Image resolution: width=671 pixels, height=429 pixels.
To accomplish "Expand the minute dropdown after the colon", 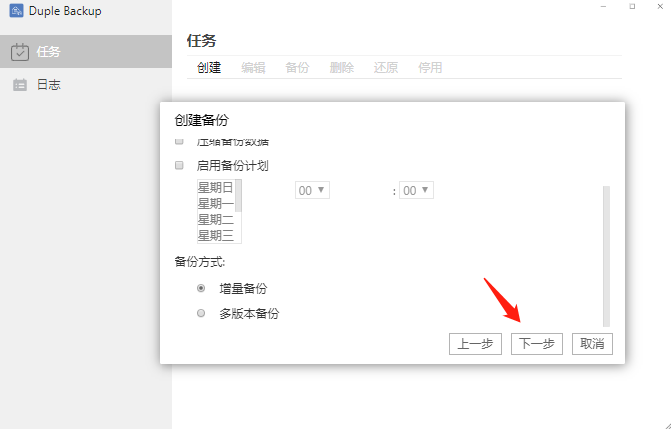I will click(415, 190).
